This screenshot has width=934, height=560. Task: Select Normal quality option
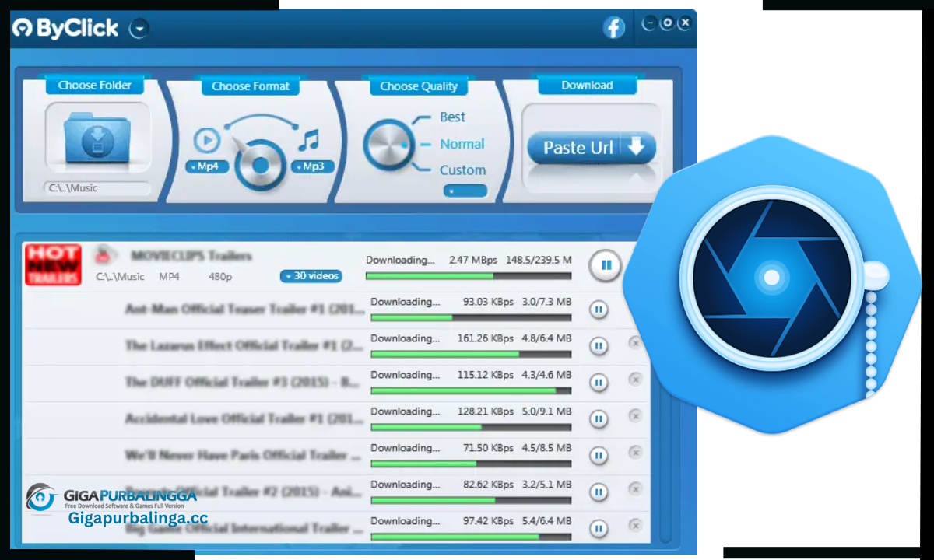(462, 144)
